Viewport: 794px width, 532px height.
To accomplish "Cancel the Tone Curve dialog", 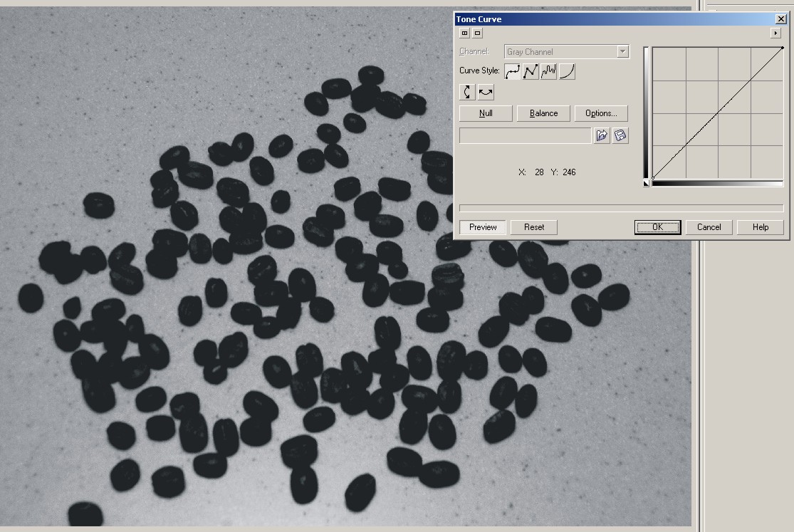I will coord(709,227).
